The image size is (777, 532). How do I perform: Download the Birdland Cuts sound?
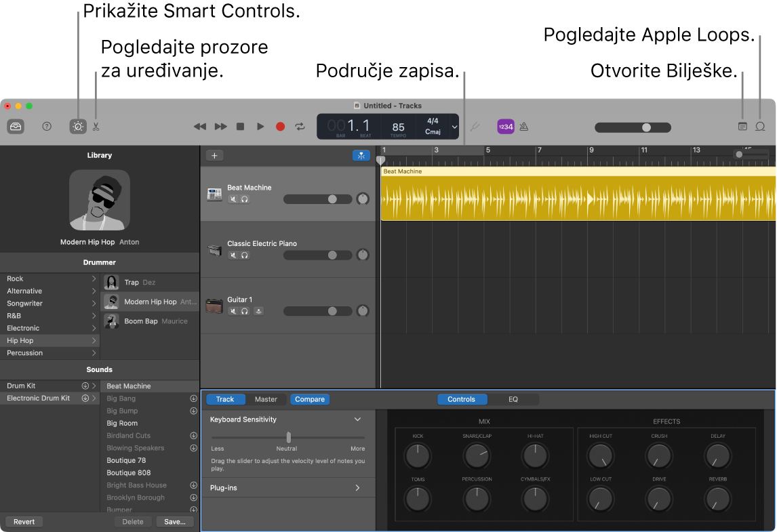click(194, 435)
